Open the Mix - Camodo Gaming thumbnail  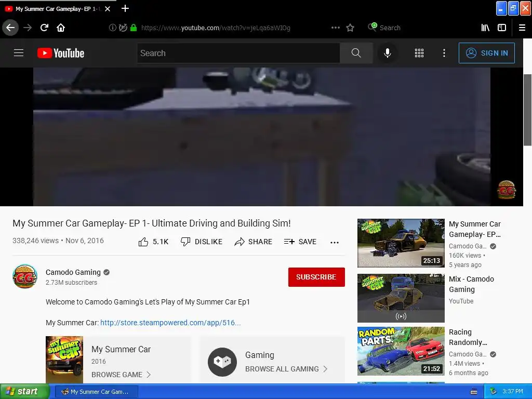(401, 298)
